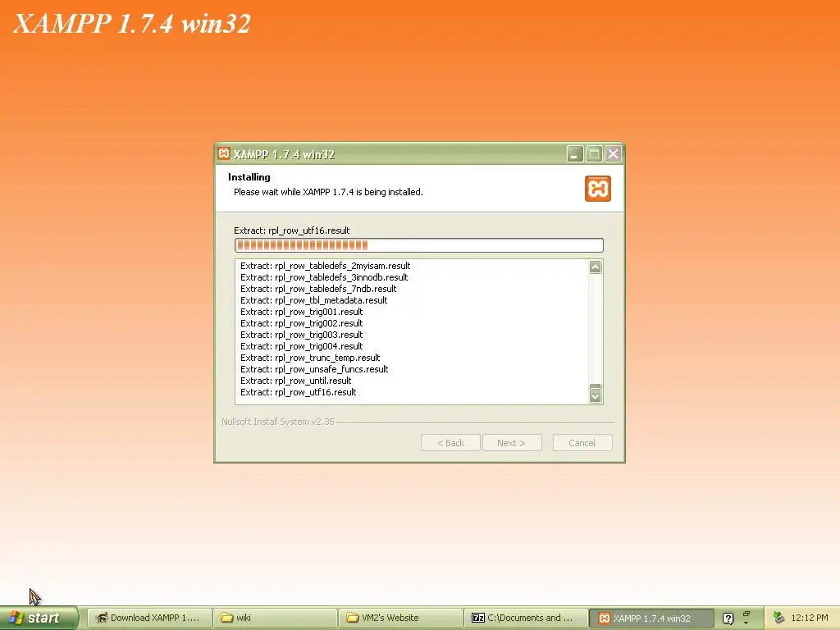Click the installation progress bar
The height and width of the screenshot is (630, 840).
point(419,245)
